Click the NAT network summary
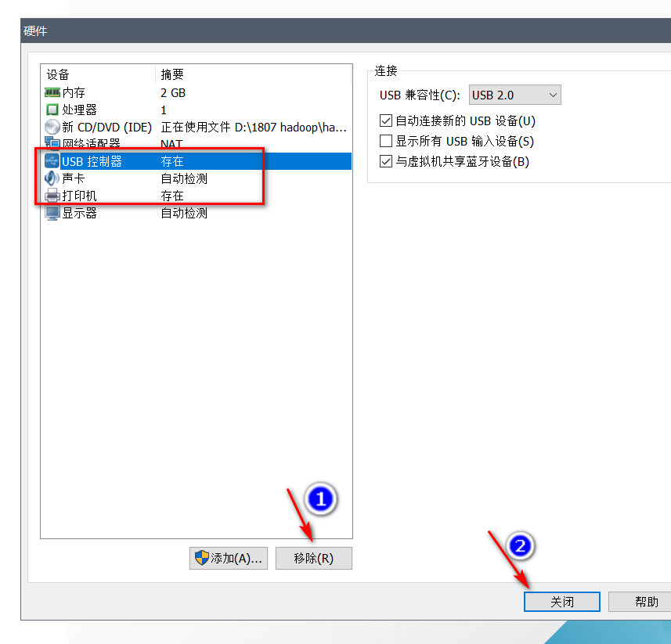 (x=171, y=144)
